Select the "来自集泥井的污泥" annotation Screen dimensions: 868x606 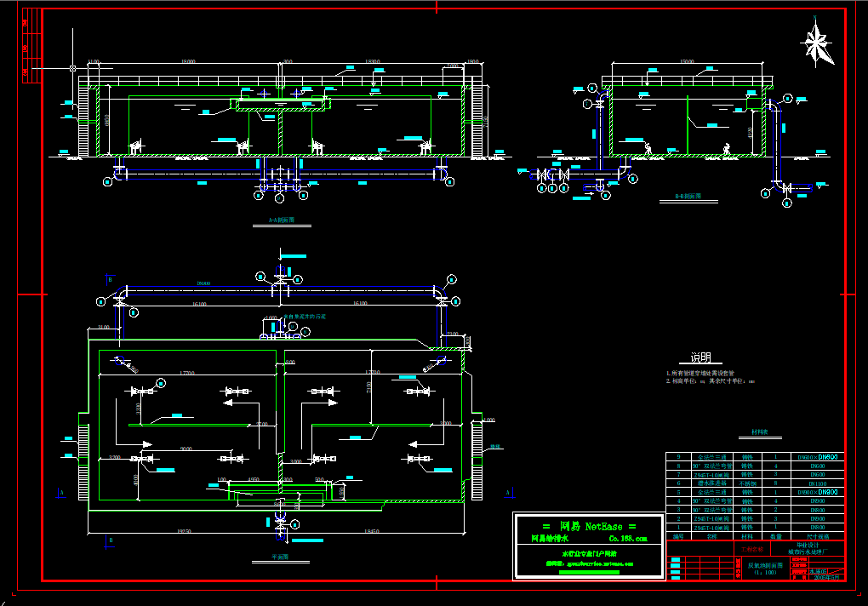(305, 317)
